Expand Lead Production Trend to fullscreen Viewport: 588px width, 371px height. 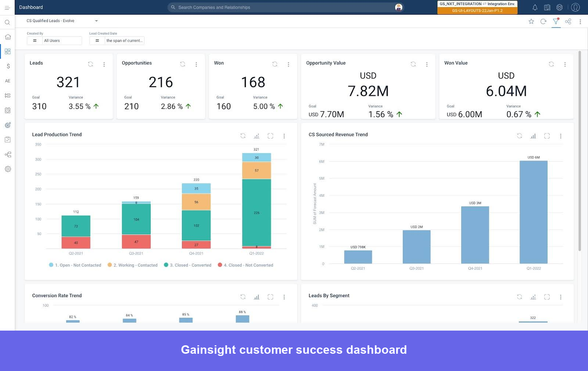click(270, 136)
